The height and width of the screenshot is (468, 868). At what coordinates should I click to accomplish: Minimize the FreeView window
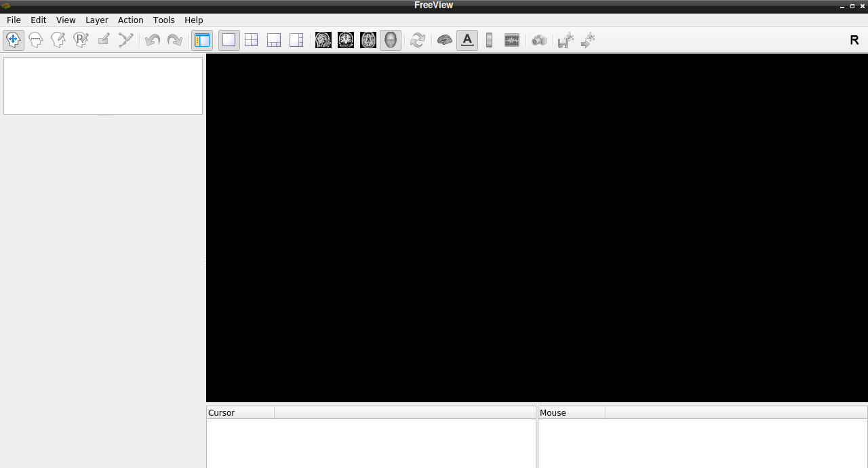pyautogui.click(x=842, y=5)
